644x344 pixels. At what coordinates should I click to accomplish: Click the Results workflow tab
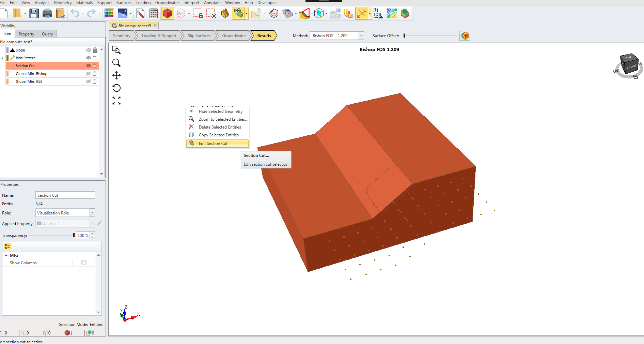pyautogui.click(x=264, y=36)
